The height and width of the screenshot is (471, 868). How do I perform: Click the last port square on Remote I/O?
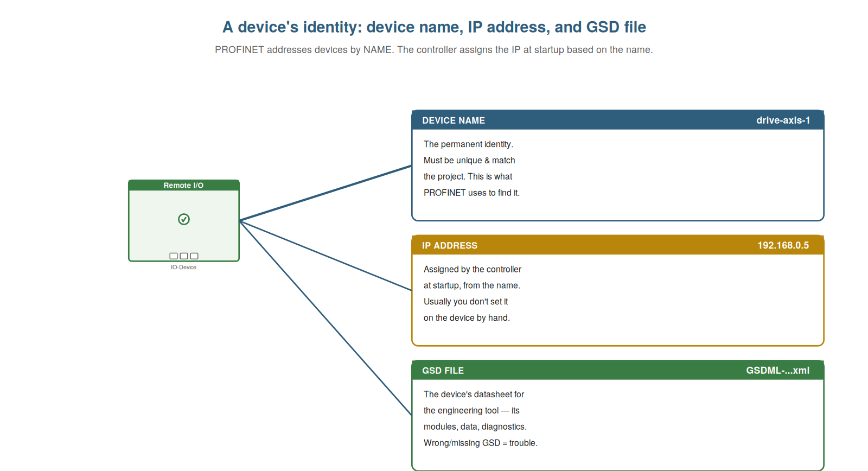(x=194, y=256)
